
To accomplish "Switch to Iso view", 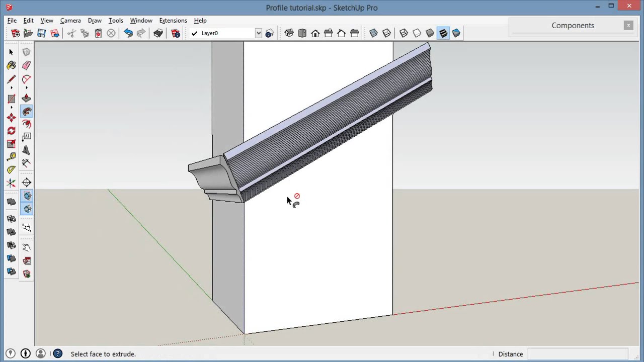I will [x=289, y=33].
